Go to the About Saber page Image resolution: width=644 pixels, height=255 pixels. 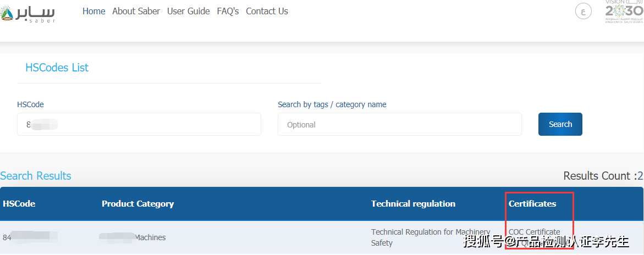(x=136, y=11)
